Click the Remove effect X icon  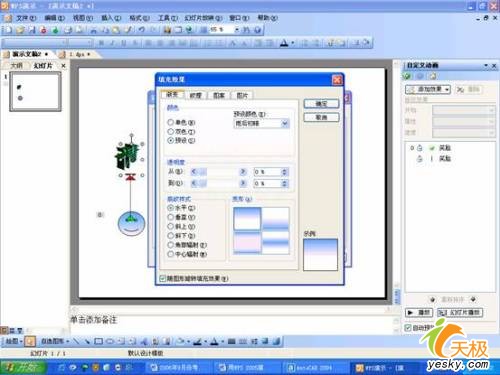pyautogui.click(x=460, y=89)
